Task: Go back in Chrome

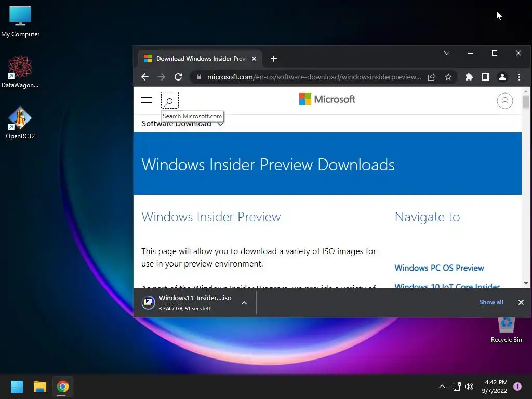Action: (145, 77)
